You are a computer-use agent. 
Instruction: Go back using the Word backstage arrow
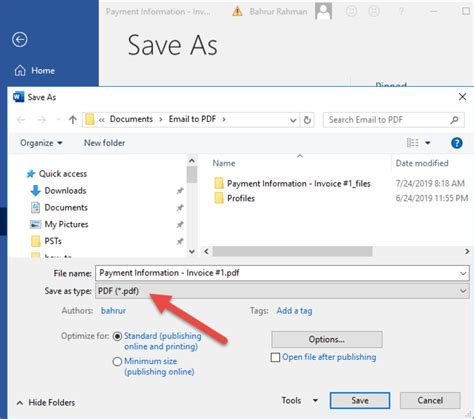(x=20, y=40)
